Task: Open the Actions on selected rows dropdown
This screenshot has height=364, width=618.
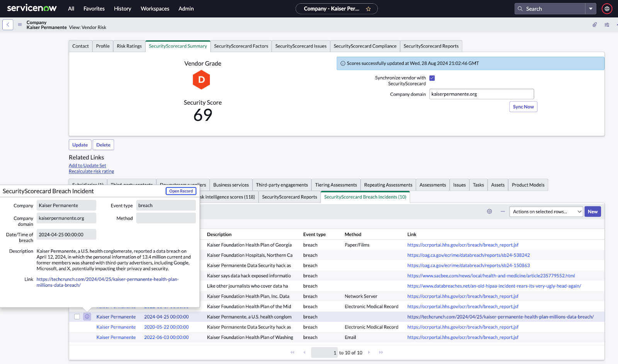Action: [x=546, y=212]
